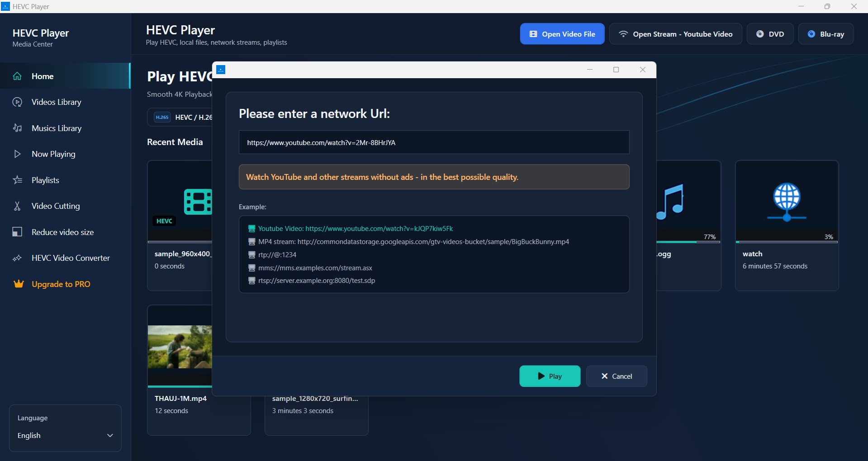The width and height of the screenshot is (868, 461).
Task: Click the Playlists star icon
Action: pos(17,180)
